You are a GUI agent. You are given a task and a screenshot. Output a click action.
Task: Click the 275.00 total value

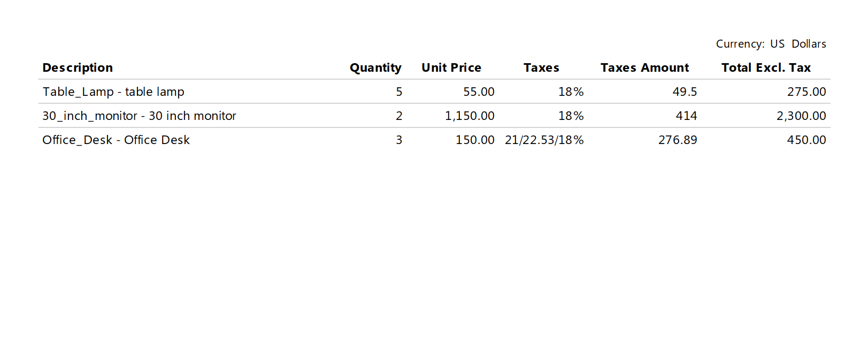[806, 92]
